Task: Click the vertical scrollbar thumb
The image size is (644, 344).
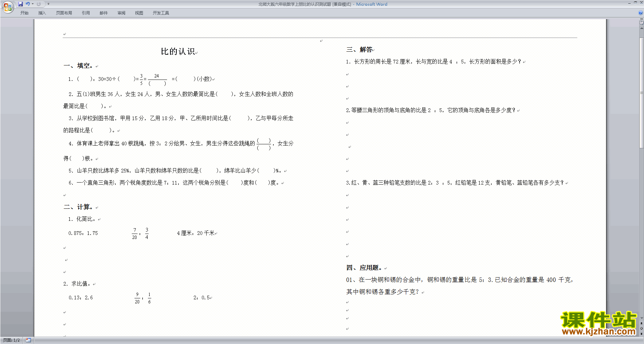Action: pyautogui.click(x=641, y=93)
